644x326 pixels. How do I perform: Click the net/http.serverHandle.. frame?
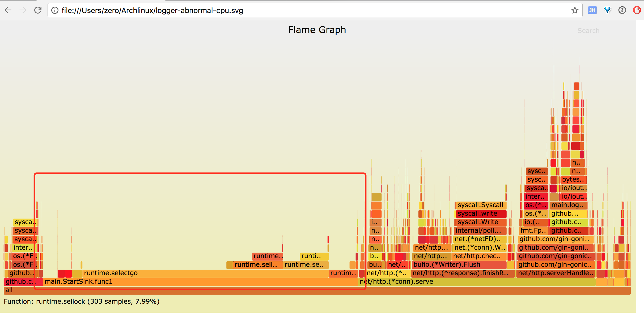[555, 273]
